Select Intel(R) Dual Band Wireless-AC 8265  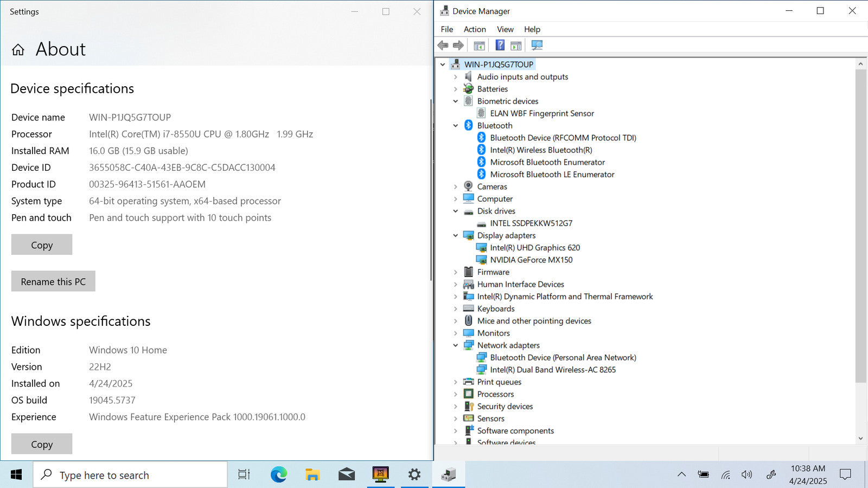[553, 370]
